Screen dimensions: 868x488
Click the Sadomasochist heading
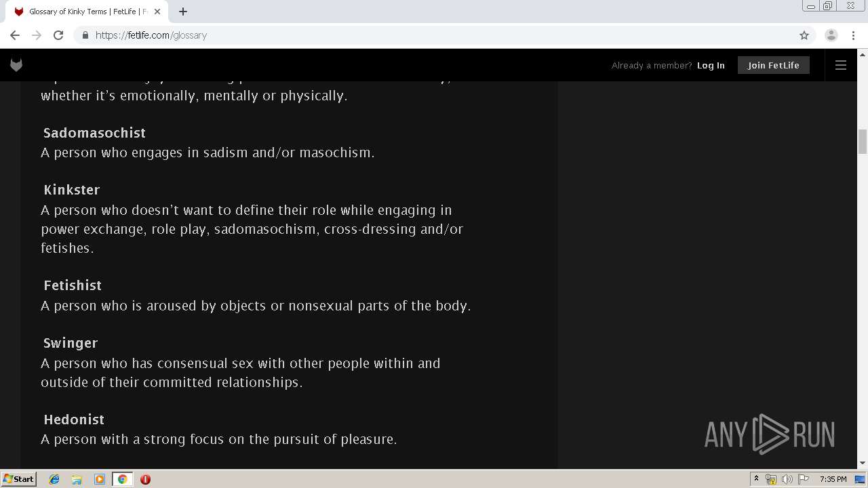[x=94, y=133]
